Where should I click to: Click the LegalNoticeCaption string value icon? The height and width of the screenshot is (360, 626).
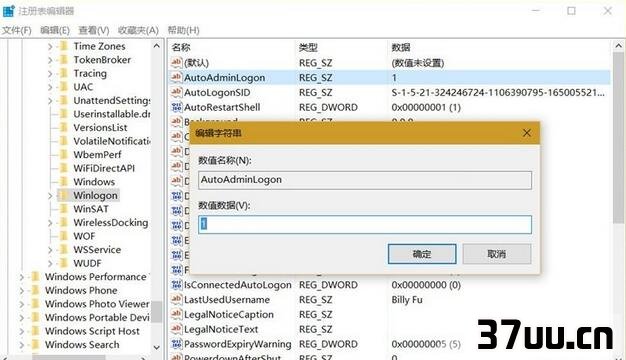(176, 314)
